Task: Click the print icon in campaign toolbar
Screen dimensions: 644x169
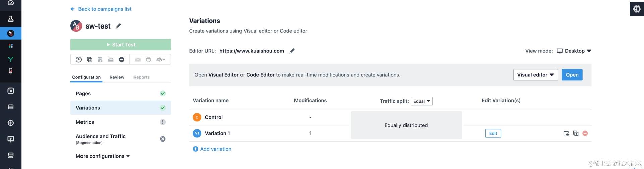Action: click(148, 59)
